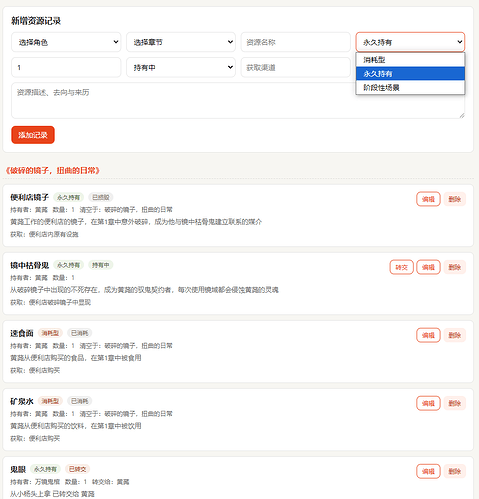Open the 选择角色 dropdown
The image size is (479, 499).
coord(66,42)
